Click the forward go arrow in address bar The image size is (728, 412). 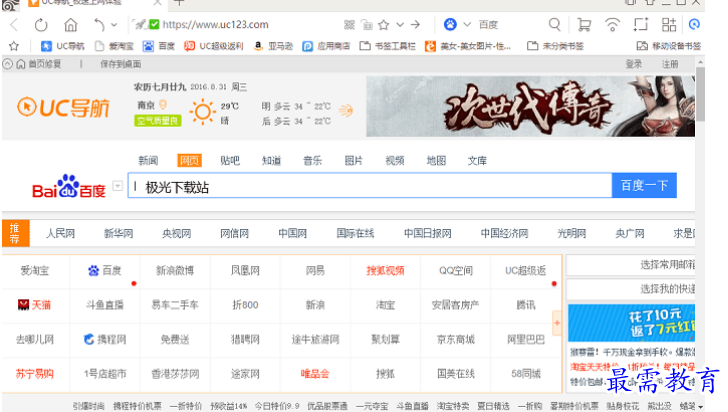pos(415,25)
